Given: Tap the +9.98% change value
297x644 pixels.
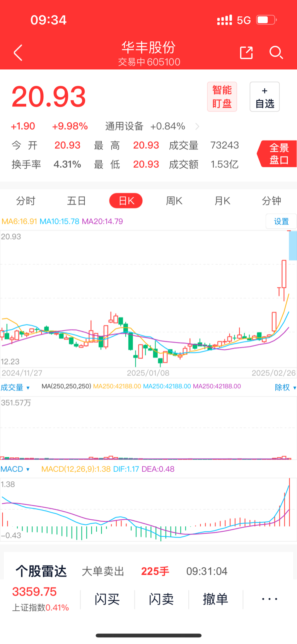Looking at the screenshot, I should (x=70, y=126).
